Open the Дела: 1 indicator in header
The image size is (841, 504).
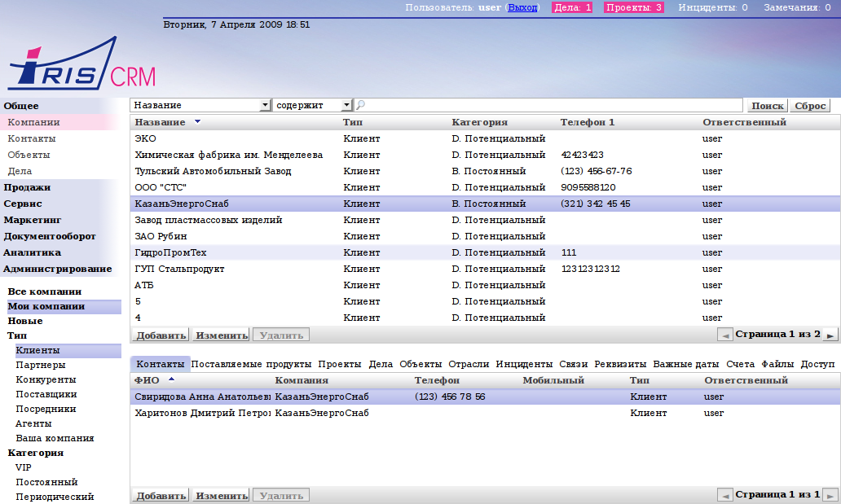pos(572,7)
